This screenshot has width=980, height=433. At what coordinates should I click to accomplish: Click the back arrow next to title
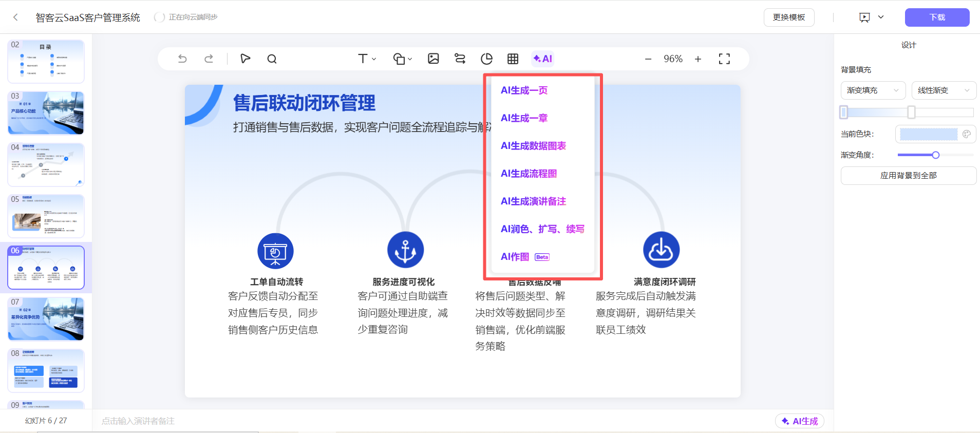[x=15, y=17]
